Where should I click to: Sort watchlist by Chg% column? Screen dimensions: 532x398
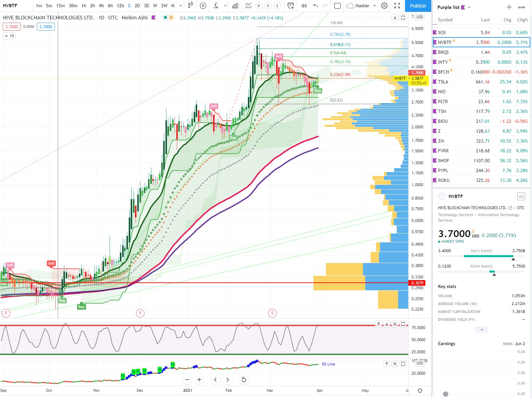coord(522,20)
